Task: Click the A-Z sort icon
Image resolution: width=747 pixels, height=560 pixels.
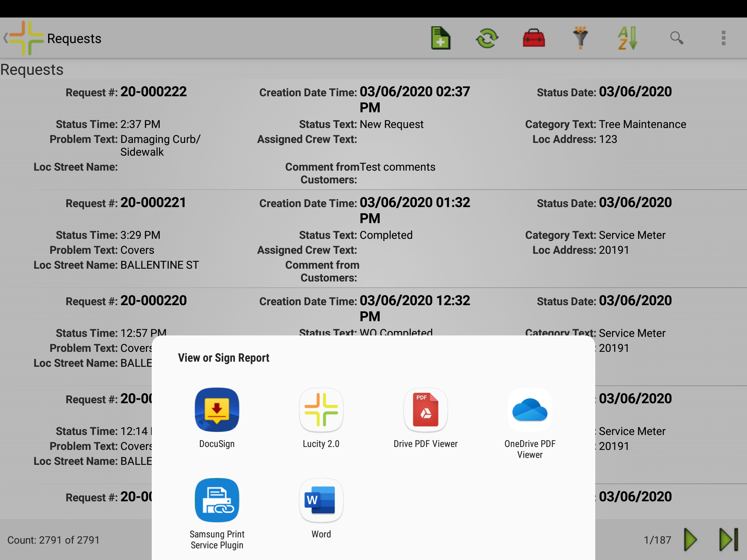Action: coord(627,38)
